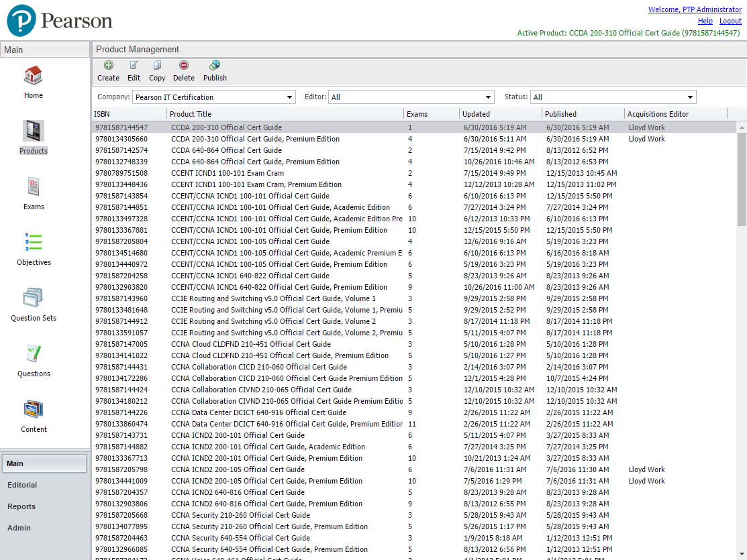The width and height of the screenshot is (747, 560).
Task: Select 'CCNA Data Center DCICT 640-916 Official Cert Guide' row
Action: click(x=414, y=412)
